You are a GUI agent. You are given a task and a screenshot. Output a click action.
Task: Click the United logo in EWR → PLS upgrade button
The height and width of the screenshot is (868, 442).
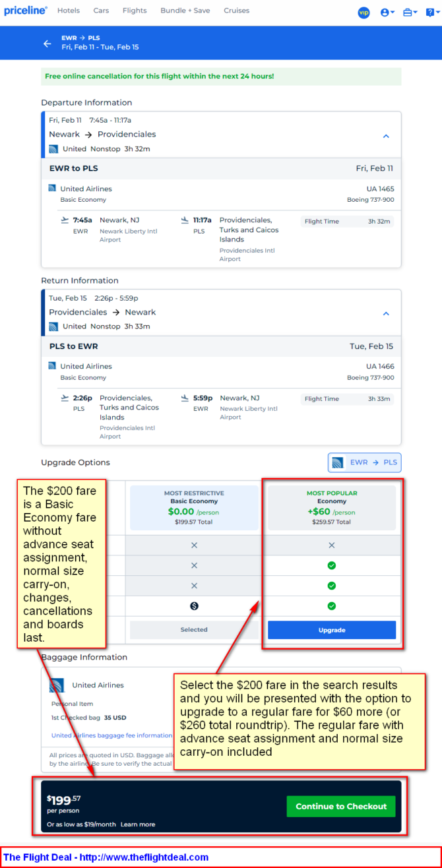[x=338, y=462]
